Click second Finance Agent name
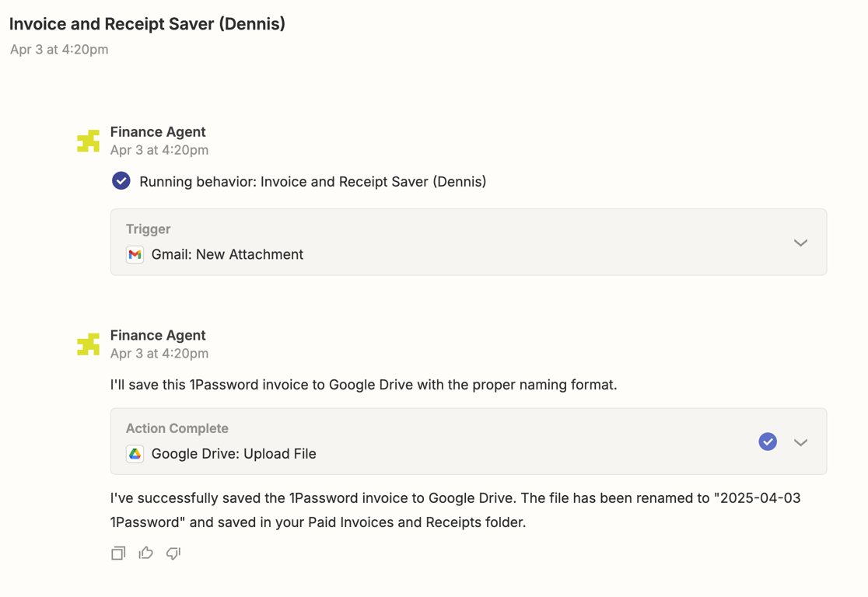 (x=158, y=335)
